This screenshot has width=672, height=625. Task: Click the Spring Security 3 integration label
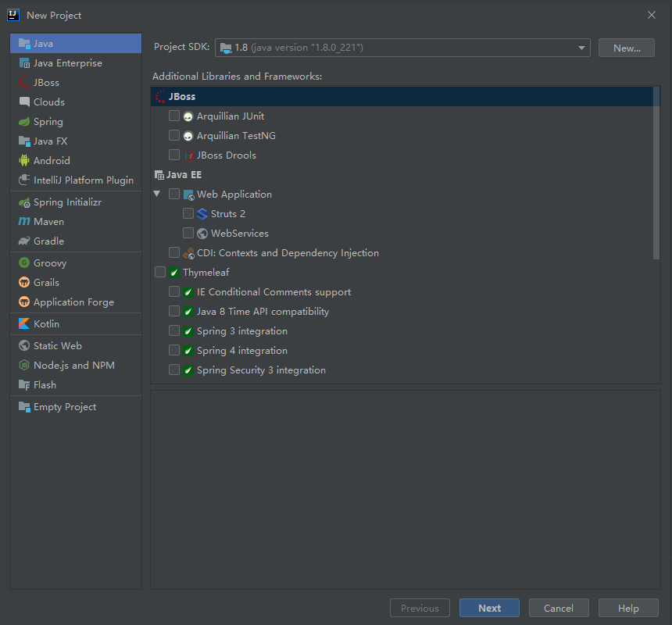click(x=261, y=370)
